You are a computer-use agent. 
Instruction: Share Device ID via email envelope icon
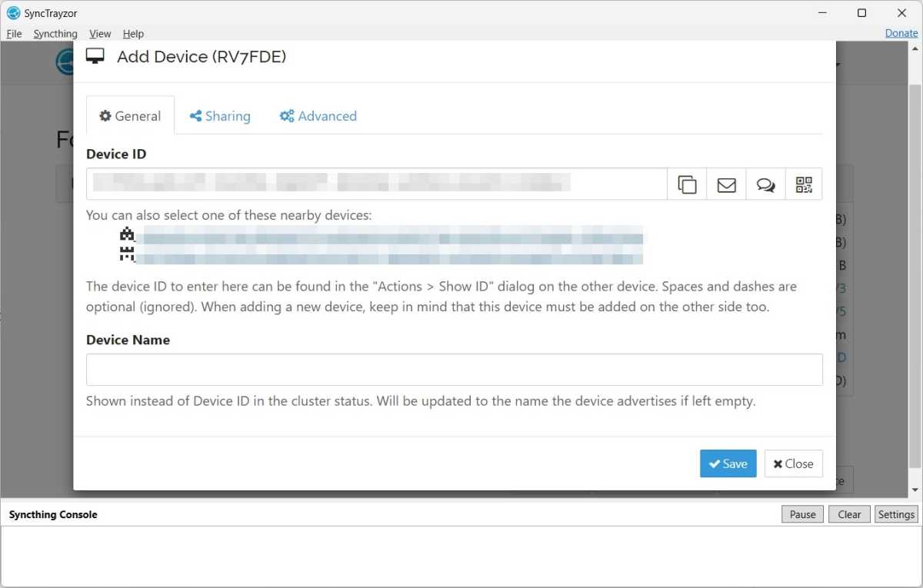point(726,184)
